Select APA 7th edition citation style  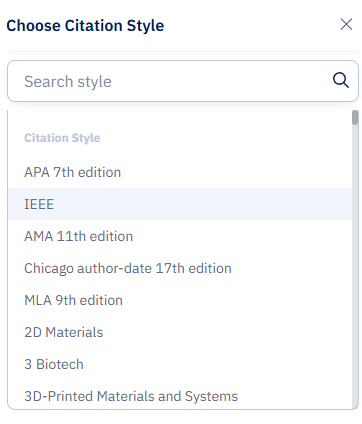180,172
